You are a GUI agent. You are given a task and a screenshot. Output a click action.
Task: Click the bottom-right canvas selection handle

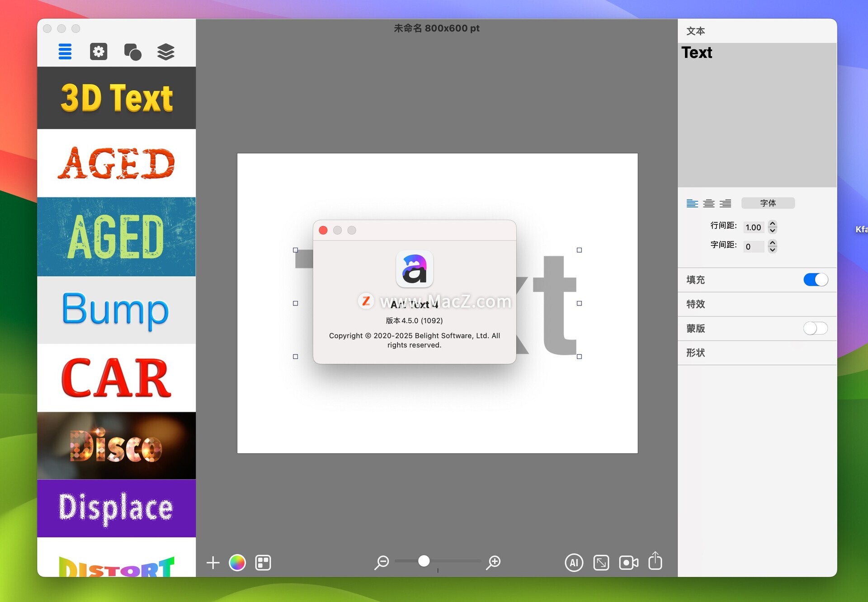pos(579,357)
